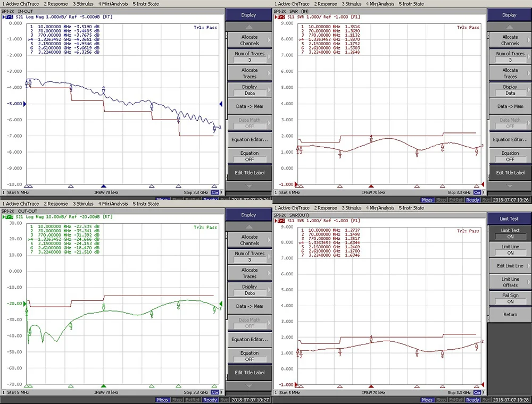Click Edit Limit Line button
Viewport: 532px width, 404px height.
[x=510, y=266]
